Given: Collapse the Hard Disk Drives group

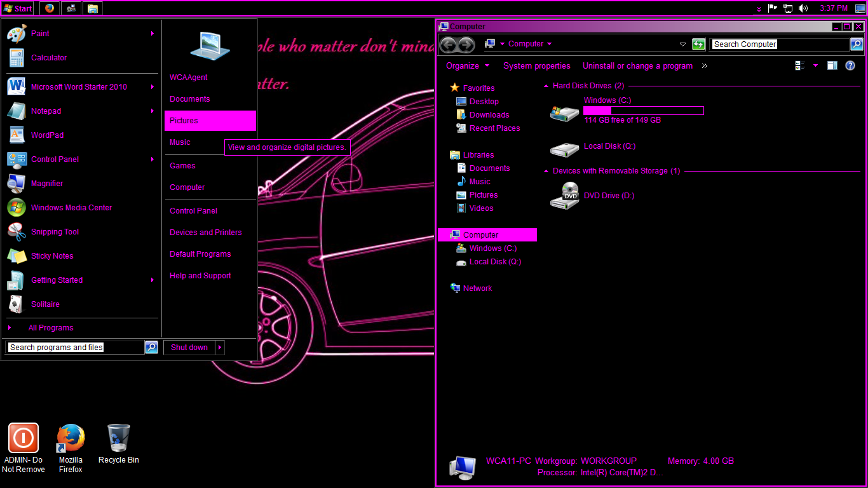Looking at the screenshot, I should (x=546, y=86).
